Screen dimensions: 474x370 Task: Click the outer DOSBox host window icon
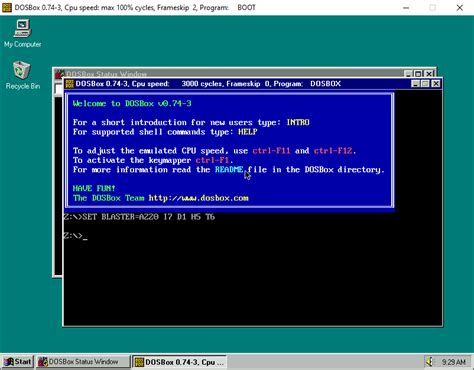[x=7, y=7]
